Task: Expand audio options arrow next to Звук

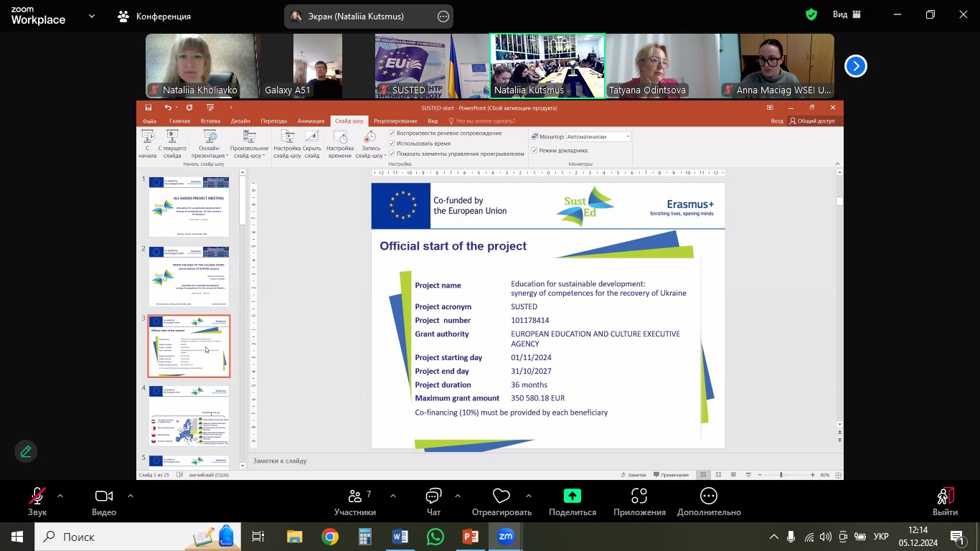Action: 60,496
